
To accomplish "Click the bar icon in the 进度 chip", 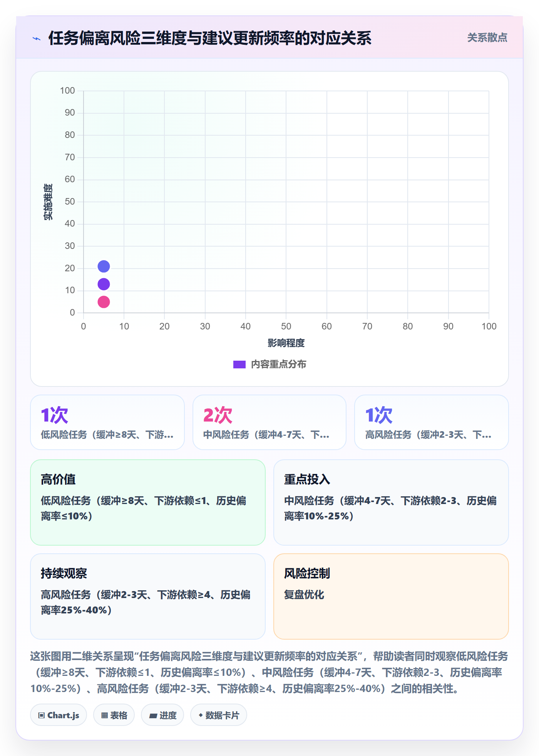I will click(153, 716).
